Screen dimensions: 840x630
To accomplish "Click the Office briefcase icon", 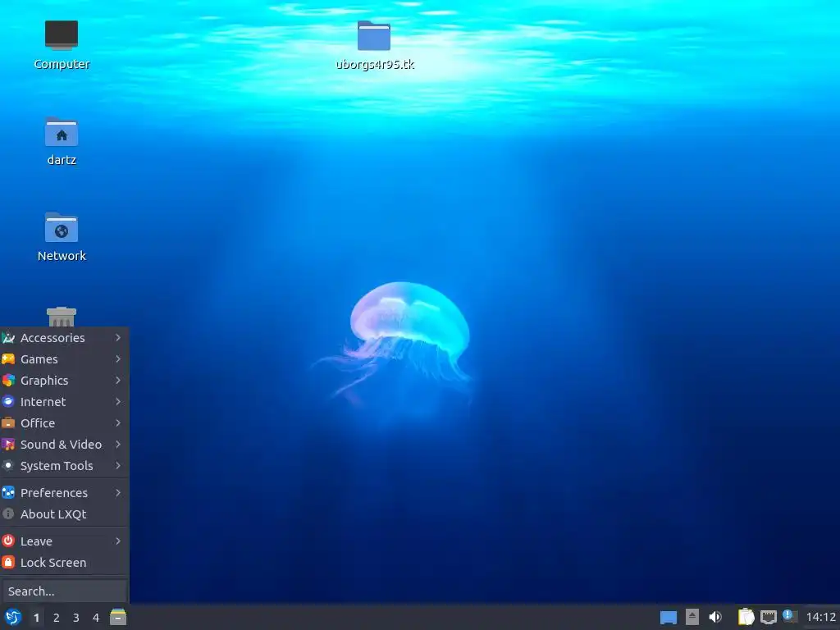I will pos(8,422).
